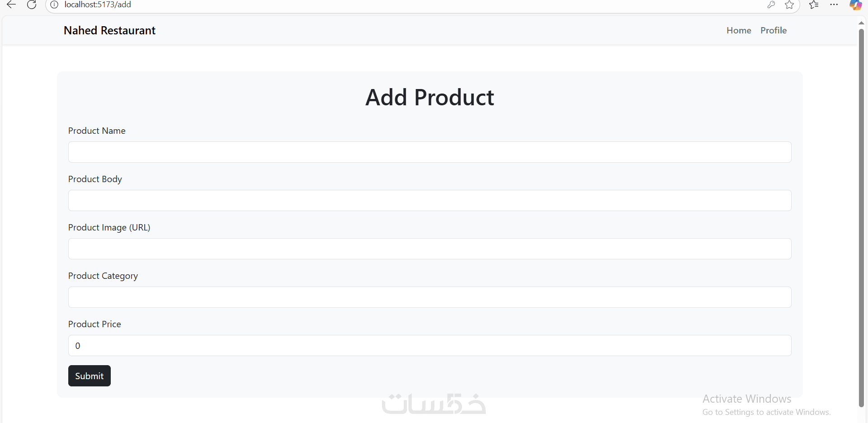The height and width of the screenshot is (423, 868).
Task: Click the Product Price number field
Action: [429, 346]
